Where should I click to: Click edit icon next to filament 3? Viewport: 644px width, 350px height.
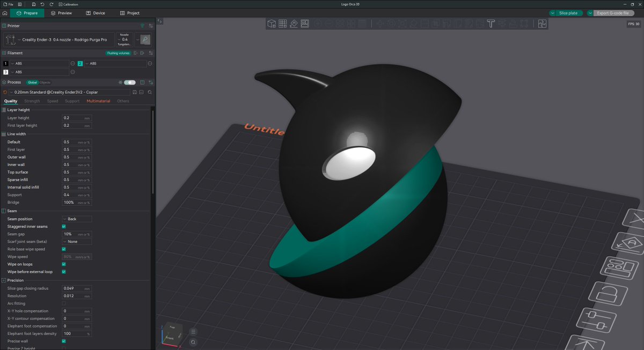tap(73, 72)
